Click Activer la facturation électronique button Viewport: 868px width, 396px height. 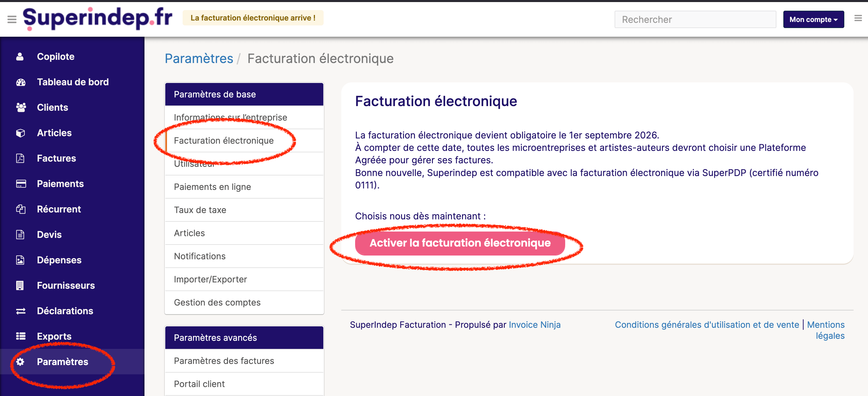tap(460, 243)
